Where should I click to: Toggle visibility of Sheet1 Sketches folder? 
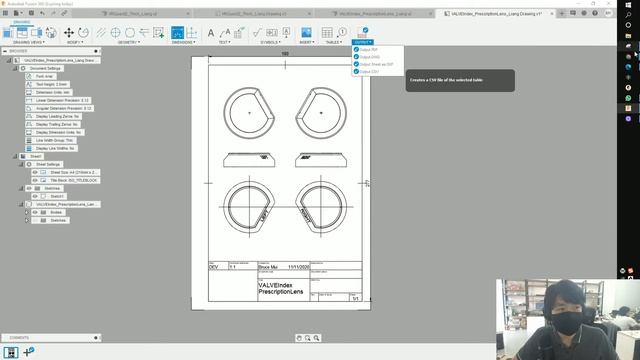29,188
